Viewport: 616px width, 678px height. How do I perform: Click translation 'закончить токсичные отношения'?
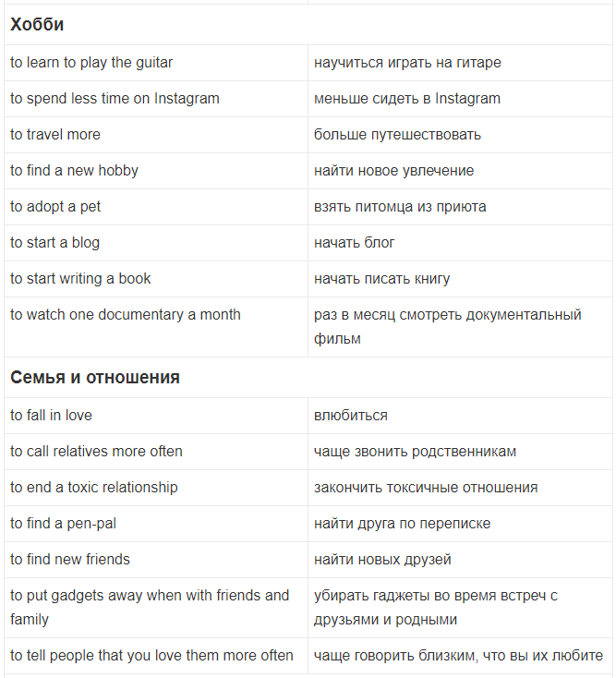coord(426,488)
